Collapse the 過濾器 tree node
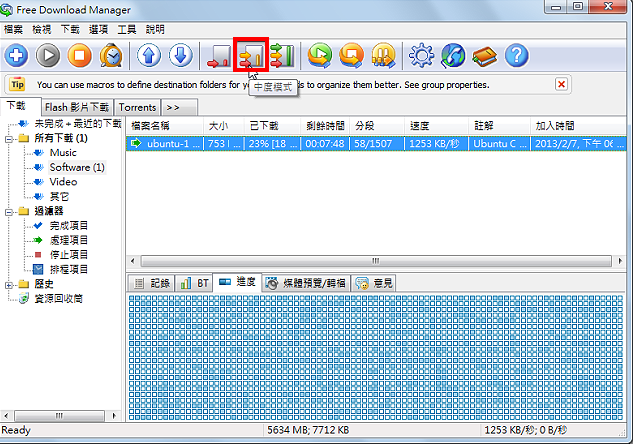 9,212
